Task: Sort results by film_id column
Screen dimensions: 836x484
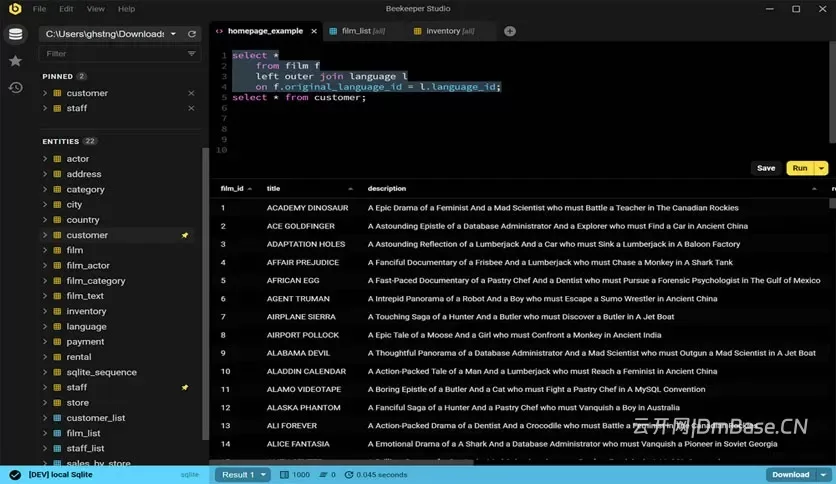Action: click(x=236, y=189)
